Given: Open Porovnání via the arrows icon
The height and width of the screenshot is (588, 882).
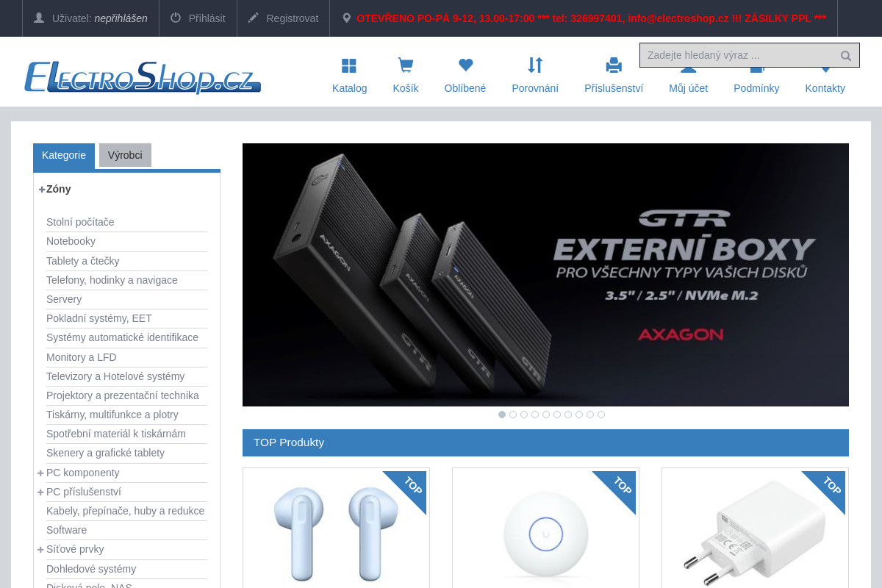Looking at the screenshot, I should point(535,65).
